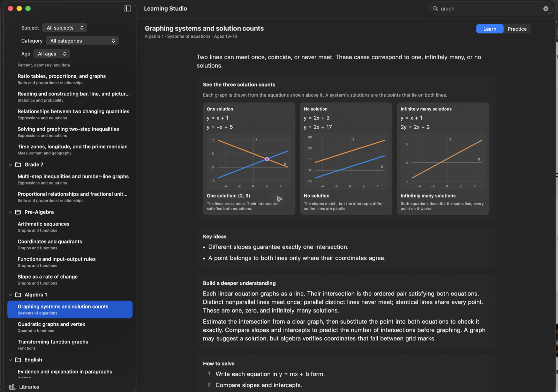Select Proportional relationships and fractional unit lesson

click(x=70, y=197)
